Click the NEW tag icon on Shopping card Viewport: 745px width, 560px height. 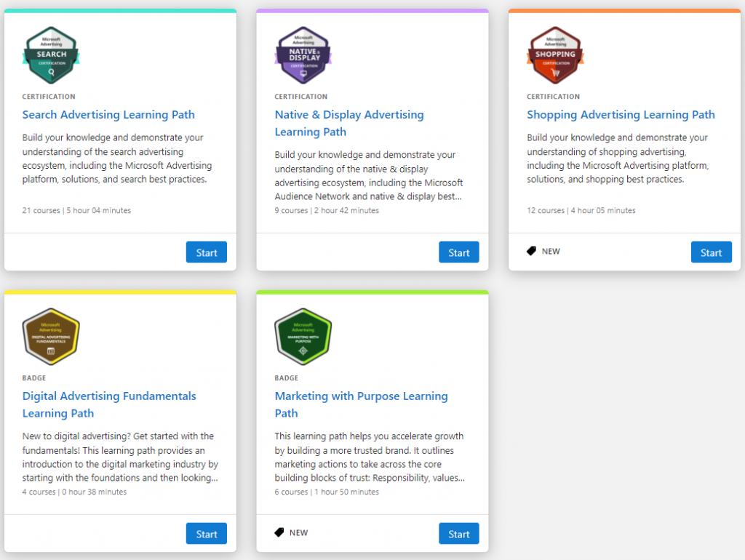point(532,251)
